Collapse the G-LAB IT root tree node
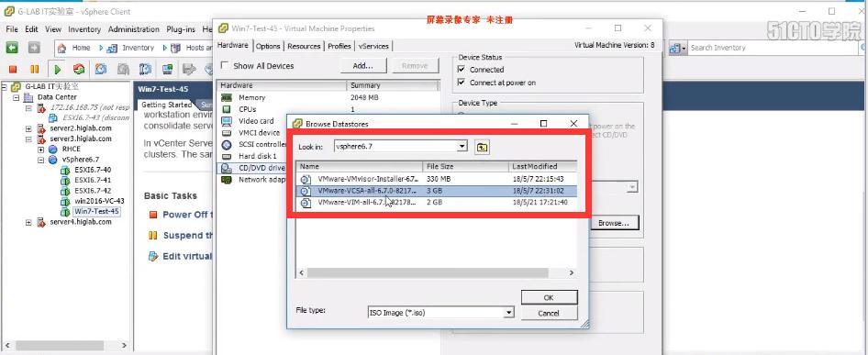868x355 pixels. (x=5, y=87)
